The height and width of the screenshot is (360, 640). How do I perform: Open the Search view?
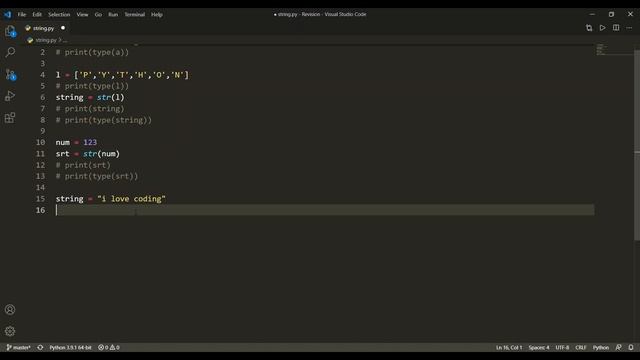point(10,52)
